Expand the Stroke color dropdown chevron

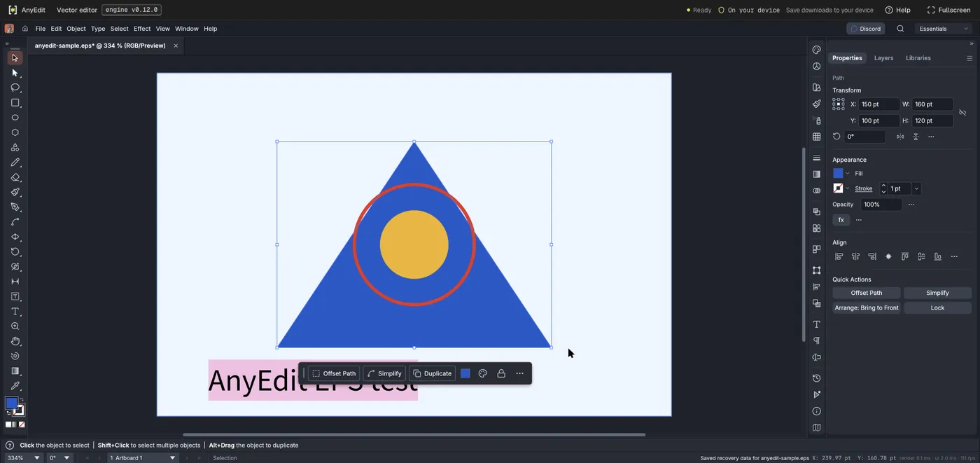[x=848, y=188]
